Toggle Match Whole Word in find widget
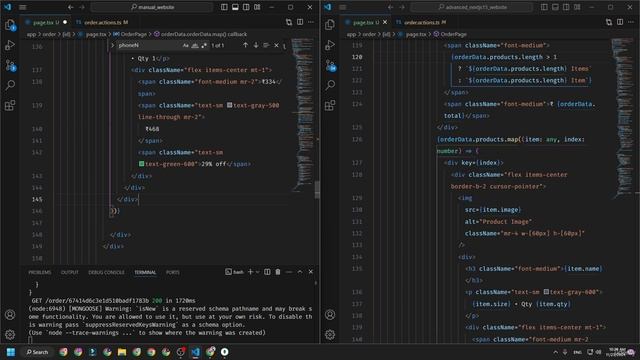The height and width of the screenshot is (360, 640). pos(195,45)
